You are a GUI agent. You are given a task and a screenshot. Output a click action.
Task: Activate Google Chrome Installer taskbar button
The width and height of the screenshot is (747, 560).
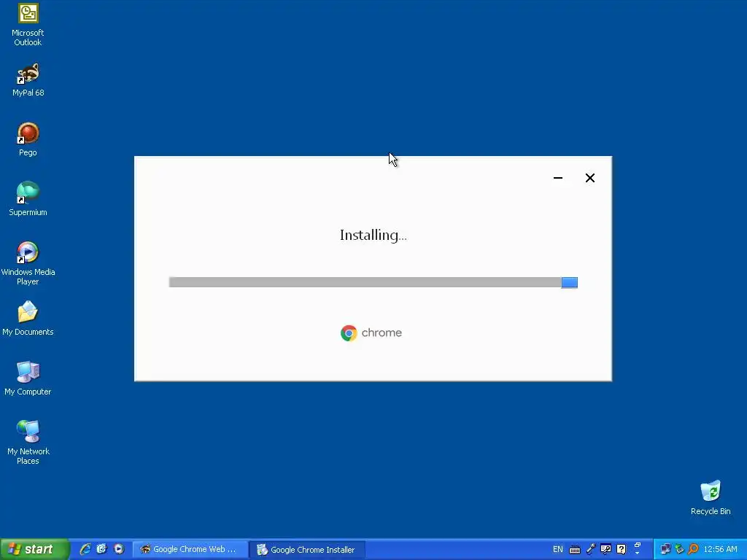pos(307,550)
